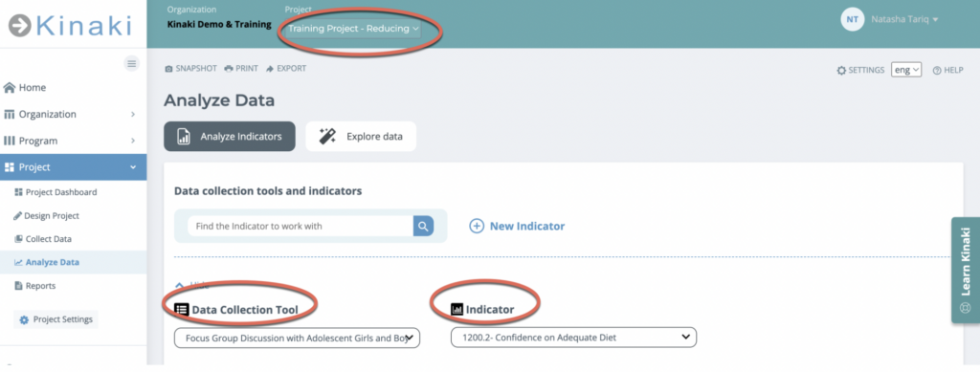The width and height of the screenshot is (980, 372).
Task: Open Natasha Tariq user menu
Action: point(904,20)
